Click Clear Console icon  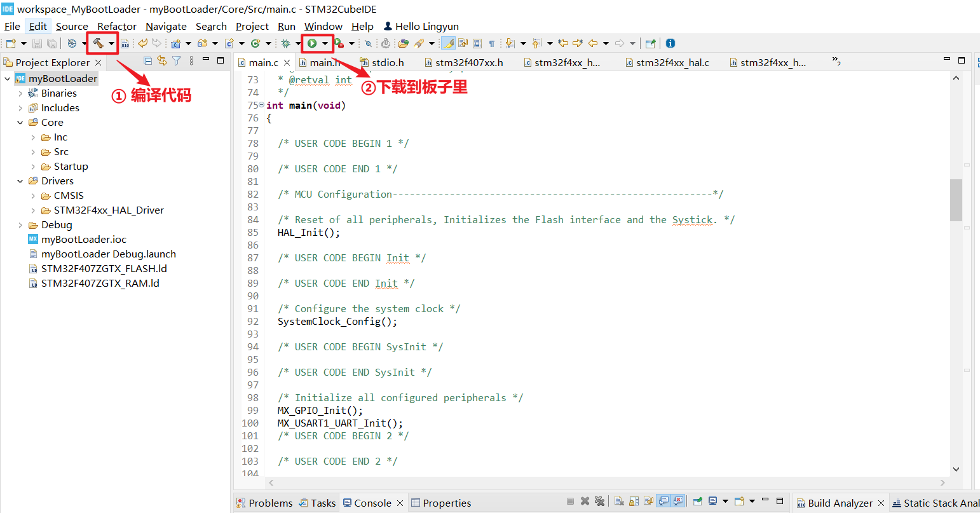point(619,501)
